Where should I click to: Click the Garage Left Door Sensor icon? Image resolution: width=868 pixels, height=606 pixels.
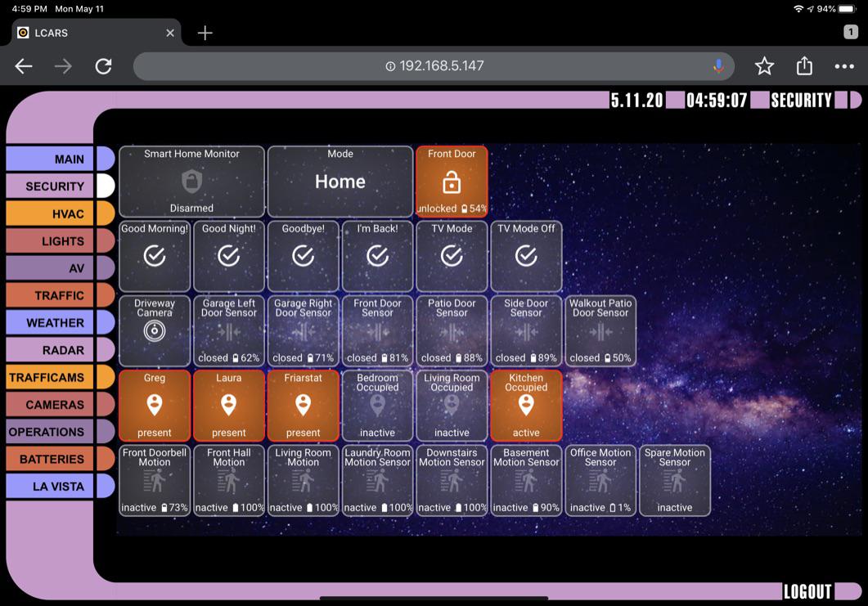[x=229, y=332]
